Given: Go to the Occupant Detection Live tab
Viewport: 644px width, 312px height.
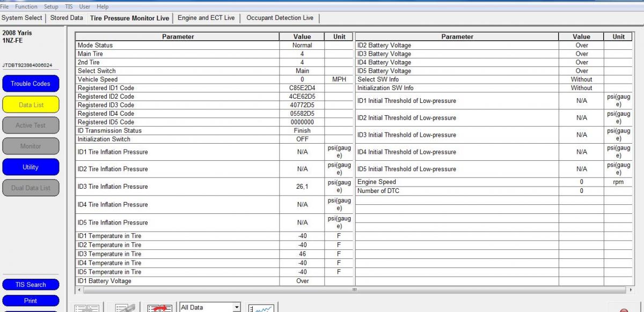Looking at the screenshot, I should [280, 18].
